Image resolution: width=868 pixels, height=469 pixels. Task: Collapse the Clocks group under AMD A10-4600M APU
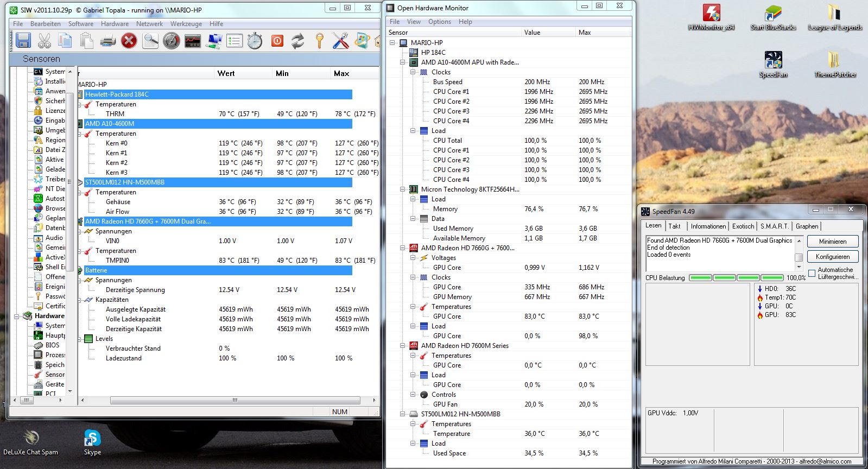413,72
